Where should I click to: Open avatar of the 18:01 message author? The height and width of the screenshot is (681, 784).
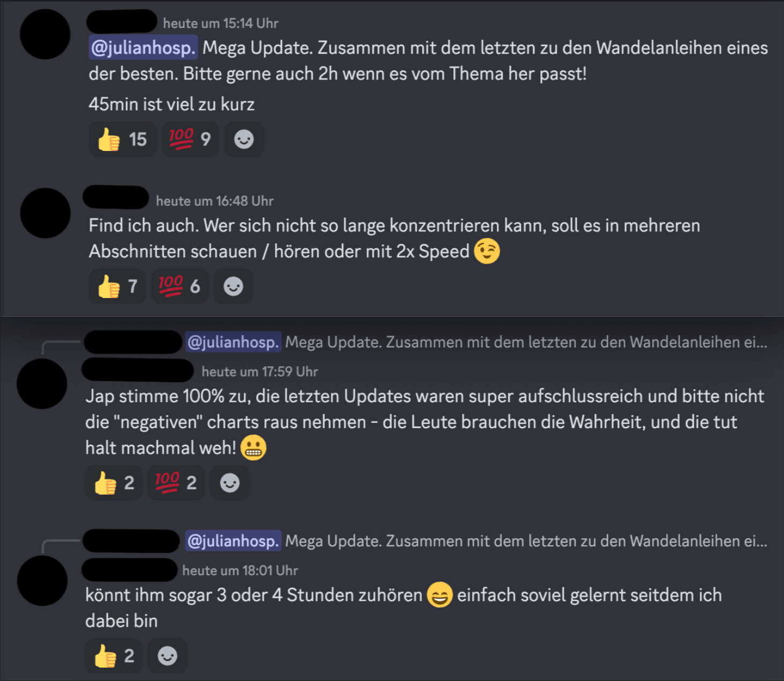[x=42, y=581]
